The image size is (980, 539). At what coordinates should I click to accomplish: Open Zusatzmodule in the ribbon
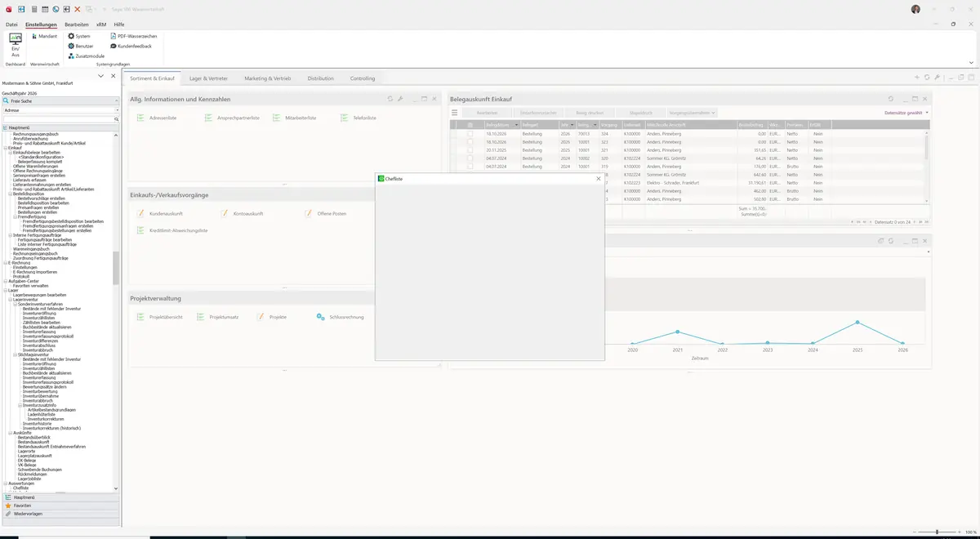tap(87, 56)
